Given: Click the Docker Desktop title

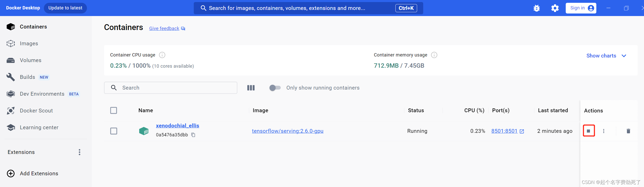Looking at the screenshot, I should (x=23, y=8).
